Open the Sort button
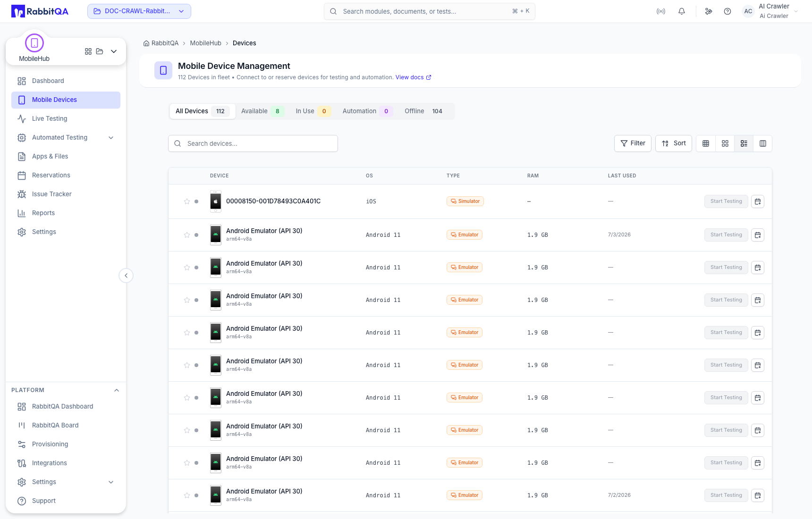Screen dimensions: 812x519 [674, 143]
